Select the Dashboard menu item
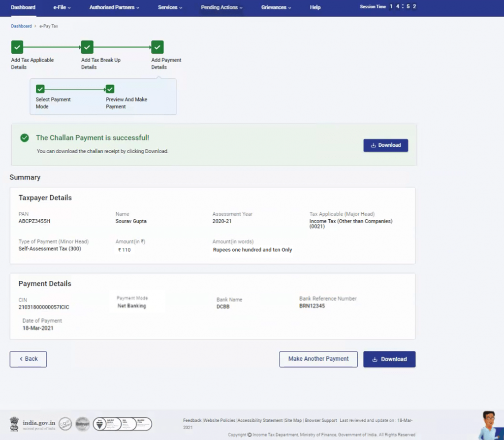504x440 pixels. click(23, 7)
